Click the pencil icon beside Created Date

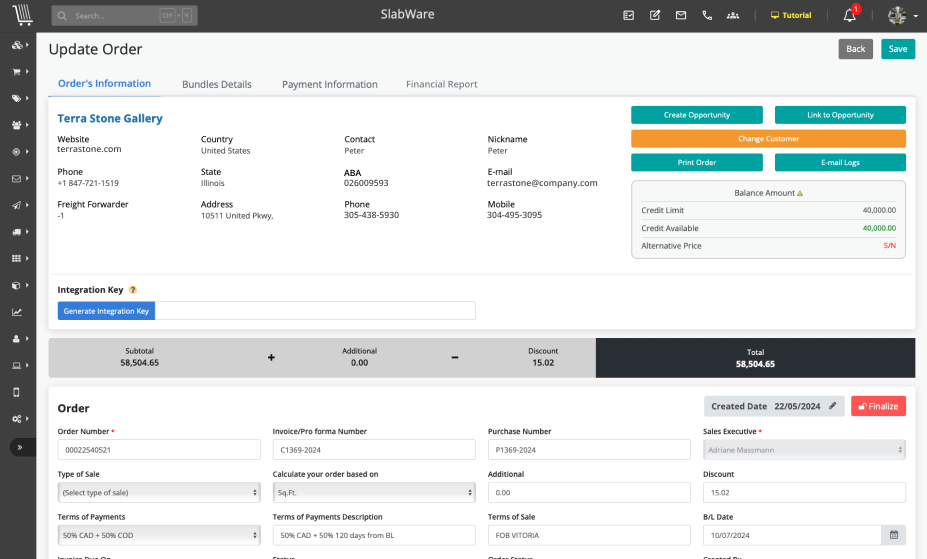pos(833,406)
